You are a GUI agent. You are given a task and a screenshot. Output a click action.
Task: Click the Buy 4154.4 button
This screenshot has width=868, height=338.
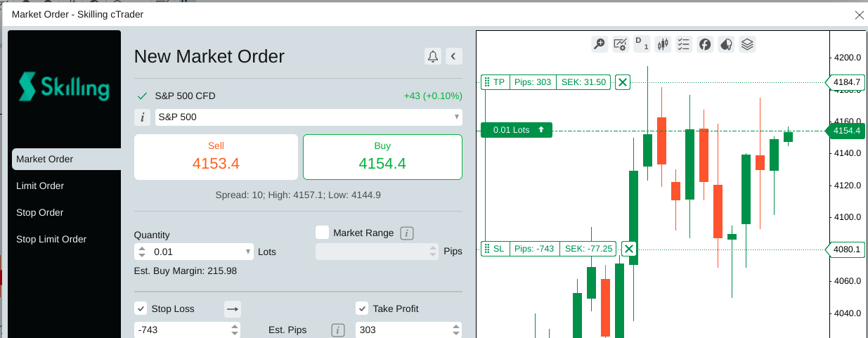coord(382,157)
